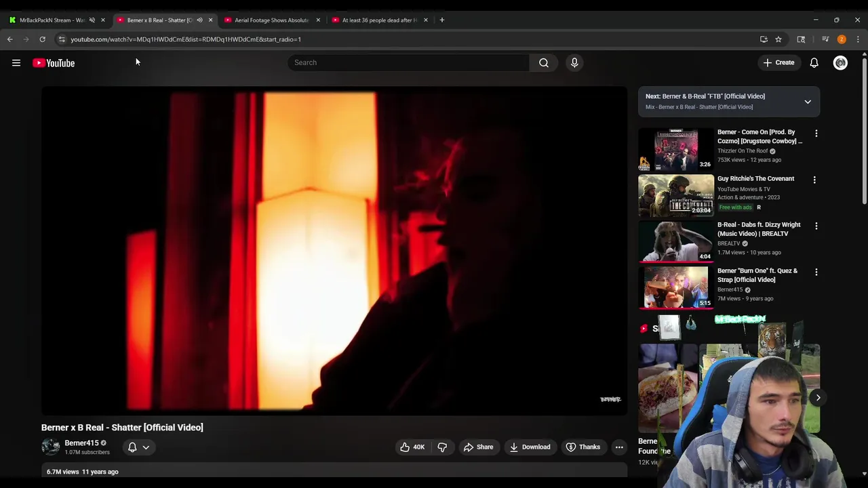Click the Download button
The width and height of the screenshot is (868, 488).
coord(530,447)
